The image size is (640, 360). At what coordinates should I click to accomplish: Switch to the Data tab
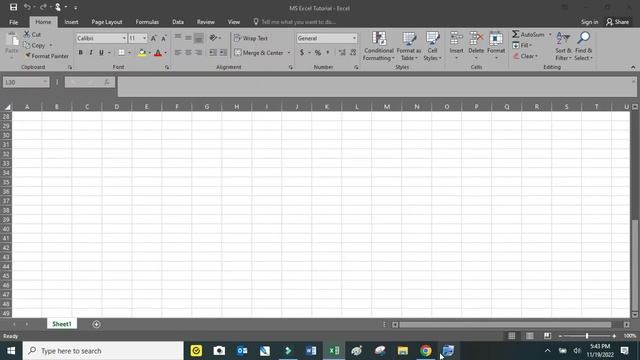pyautogui.click(x=178, y=22)
